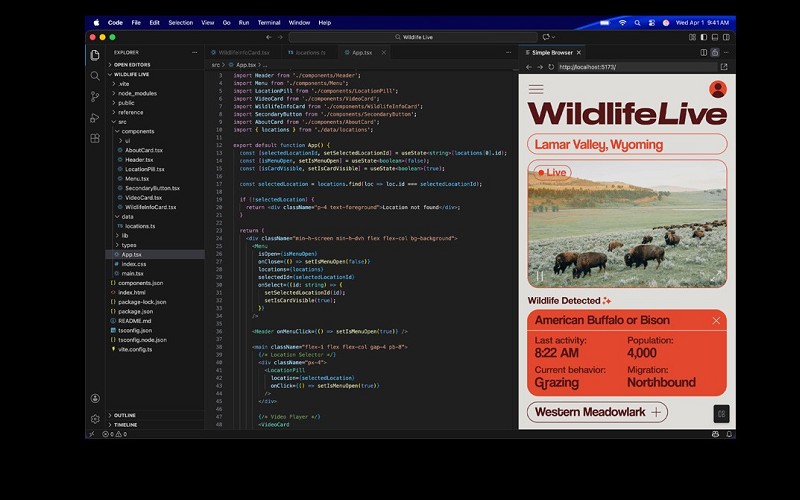
Task: Close the American Buffalo or Bison card
Action: point(716,320)
